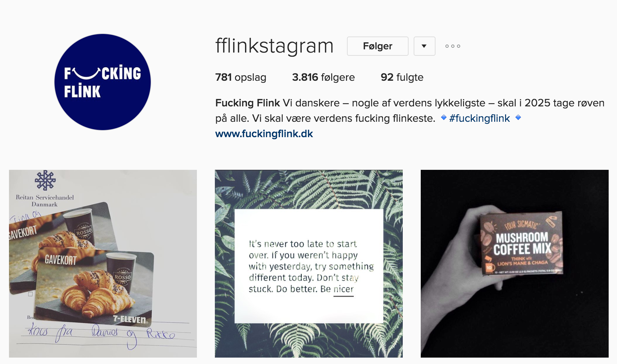Screen dimensions: 617x364
Task: Open the 7-Eleven gavekort post
Action: [103, 264]
